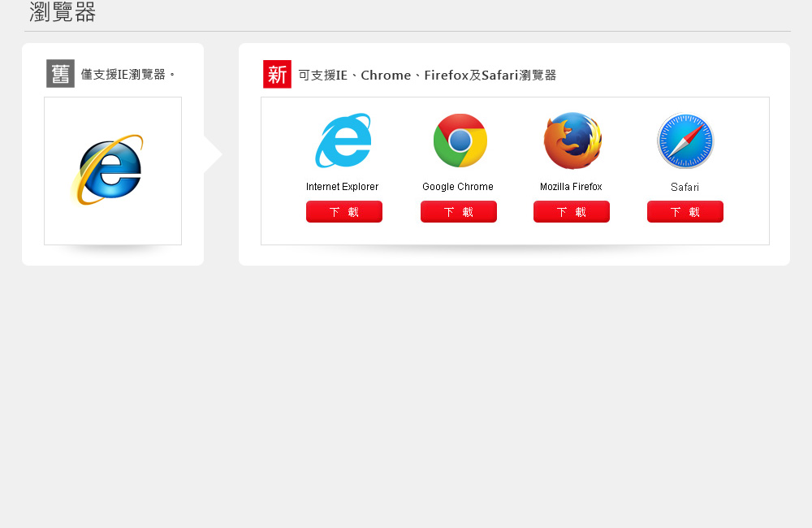
Task: Click the gray 舊 badge icon
Action: click(61, 74)
